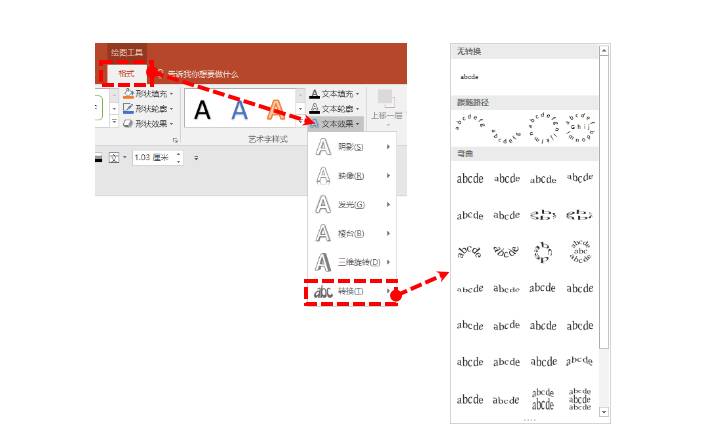Click the transform gallery vertical scrollbar thumb
This screenshot has width=711, height=440.
coord(604,202)
